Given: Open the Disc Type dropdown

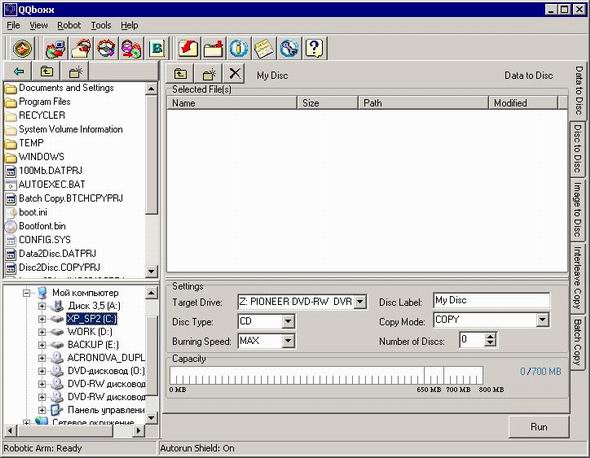Looking at the screenshot, I should click(288, 322).
